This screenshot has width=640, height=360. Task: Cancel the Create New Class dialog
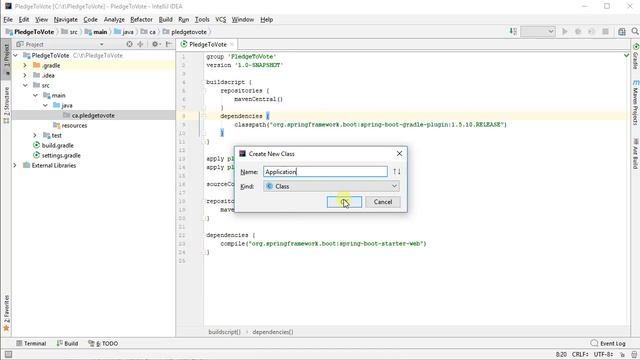coord(382,202)
